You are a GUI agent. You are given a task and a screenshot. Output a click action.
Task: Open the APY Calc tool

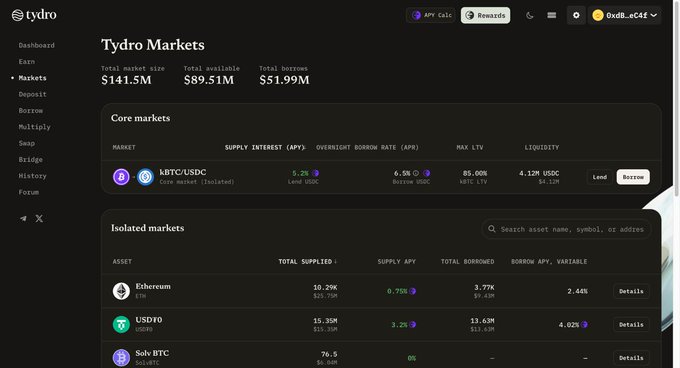tap(431, 15)
